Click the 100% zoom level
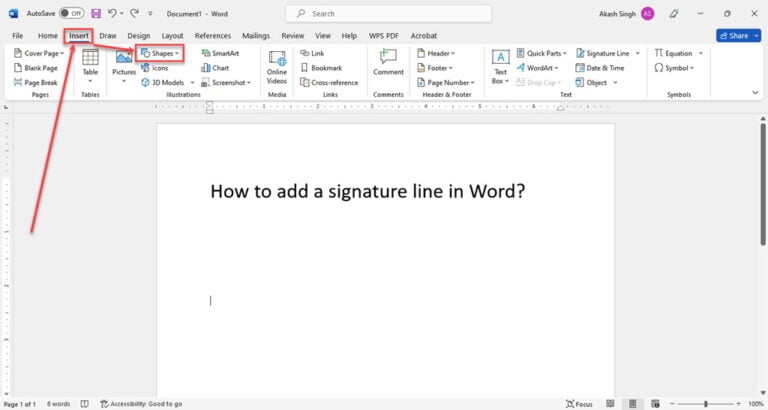The width and height of the screenshot is (768, 410). [x=756, y=404]
